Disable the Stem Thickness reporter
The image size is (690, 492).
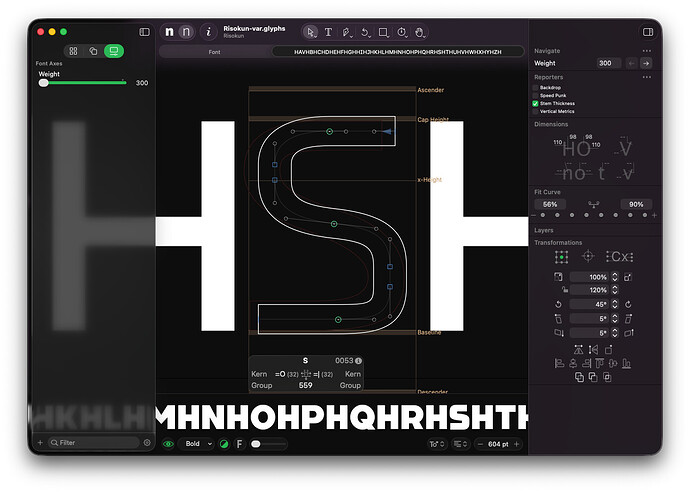(535, 103)
